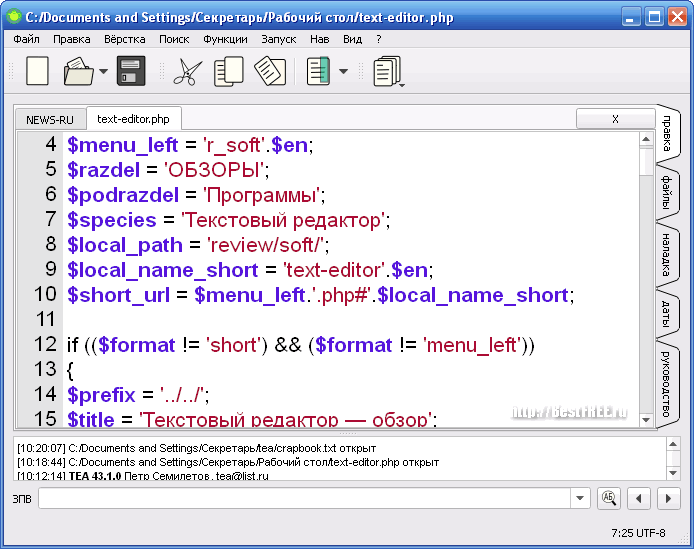Open the ? help menu
The image size is (694, 549).
point(379,39)
